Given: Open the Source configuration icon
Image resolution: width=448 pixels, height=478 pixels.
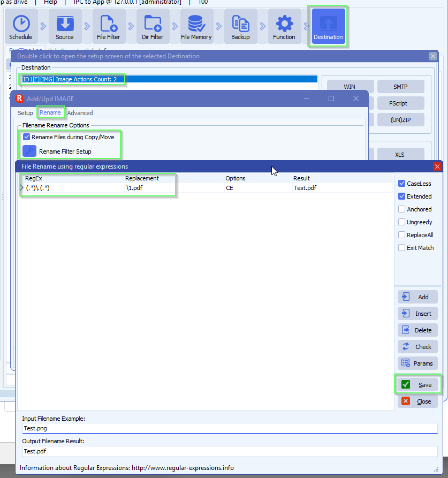Looking at the screenshot, I should pos(65,26).
